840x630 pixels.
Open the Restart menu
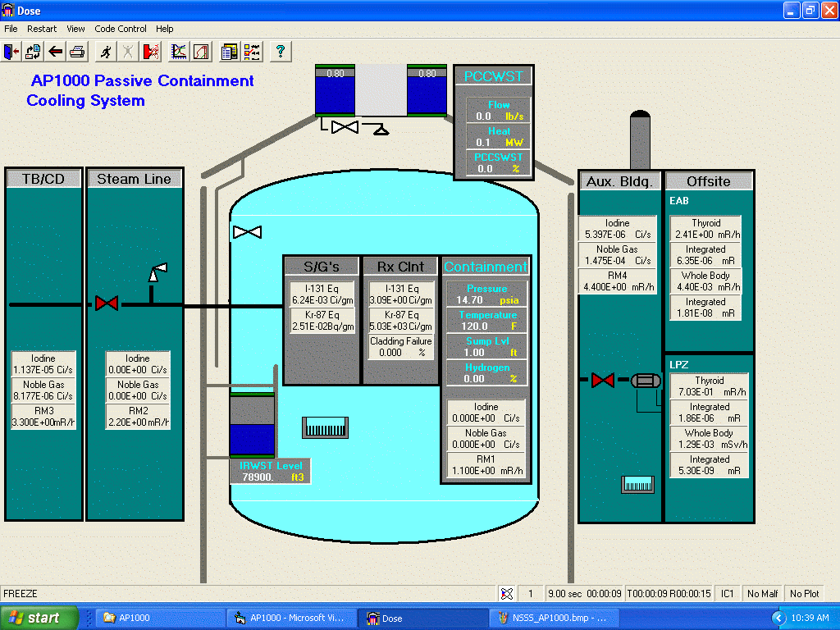42,29
